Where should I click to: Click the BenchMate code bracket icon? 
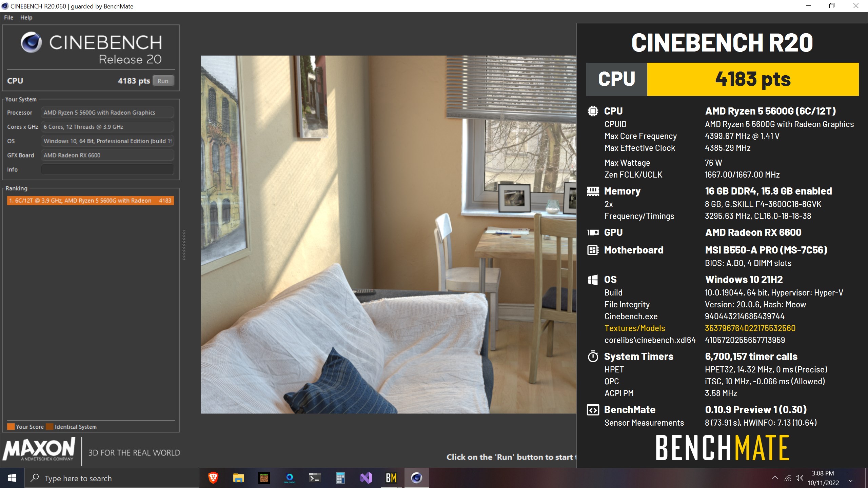point(593,410)
